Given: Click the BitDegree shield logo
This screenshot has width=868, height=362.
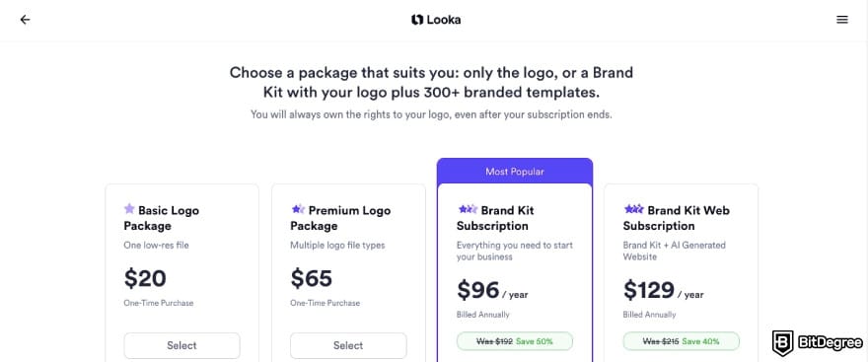Looking at the screenshot, I should [783, 342].
